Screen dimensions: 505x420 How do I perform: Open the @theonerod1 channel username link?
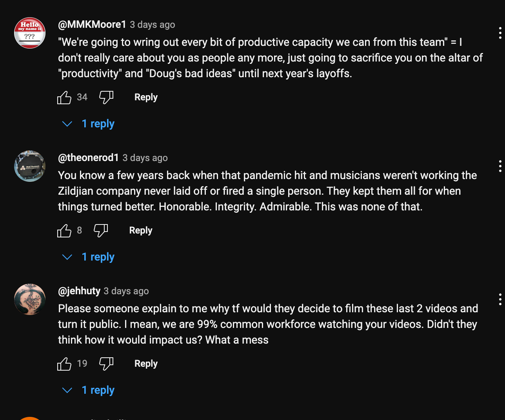[88, 158]
